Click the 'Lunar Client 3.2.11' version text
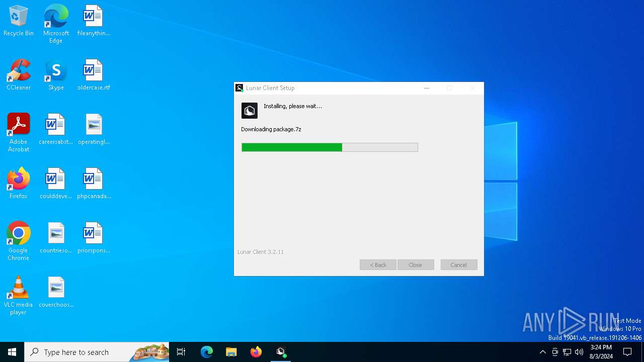This screenshot has height=362, width=644. pos(261,252)
